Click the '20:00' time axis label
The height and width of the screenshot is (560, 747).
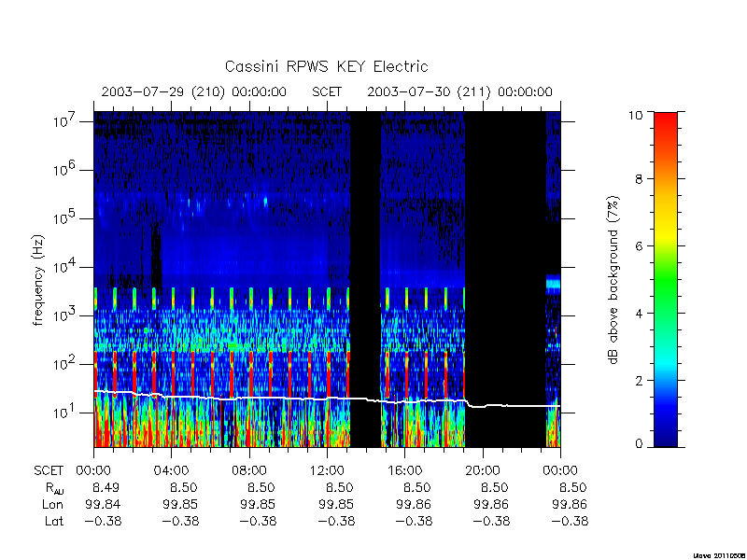pyautogui.click(x=483, y=471)
